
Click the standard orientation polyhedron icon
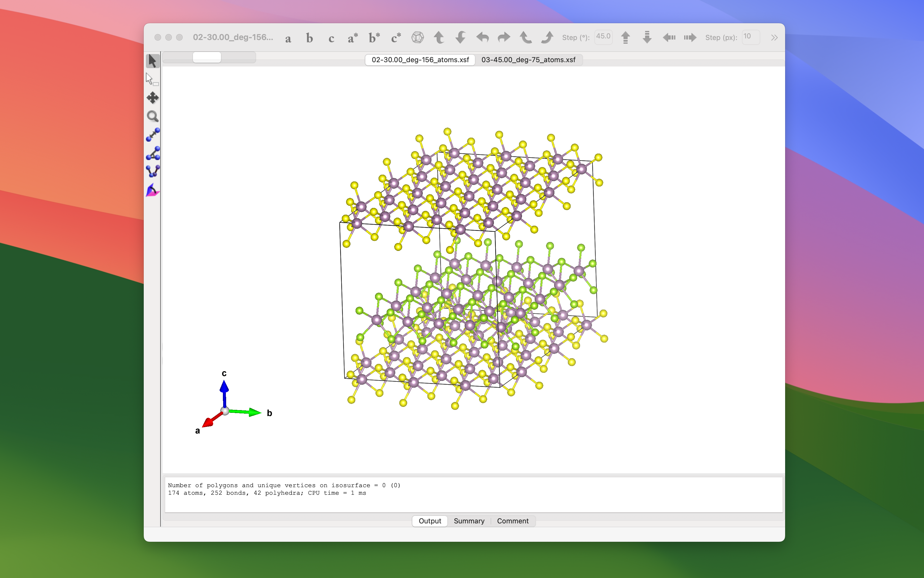point(417,38)
